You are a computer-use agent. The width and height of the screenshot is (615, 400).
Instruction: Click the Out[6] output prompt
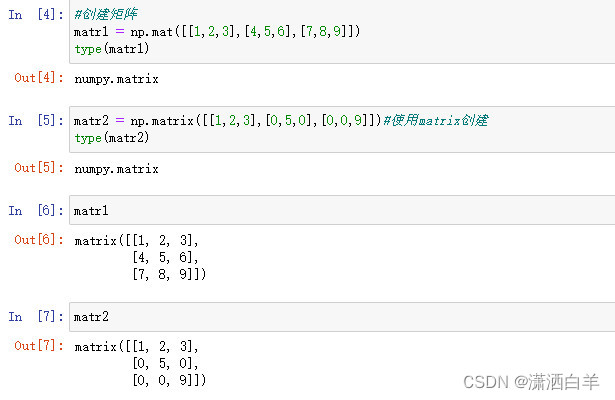[39, 241]
